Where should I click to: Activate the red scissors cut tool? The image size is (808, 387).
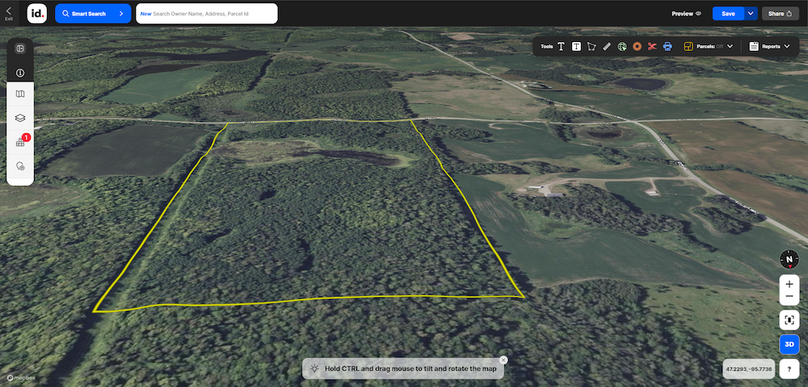click(652, 46)
